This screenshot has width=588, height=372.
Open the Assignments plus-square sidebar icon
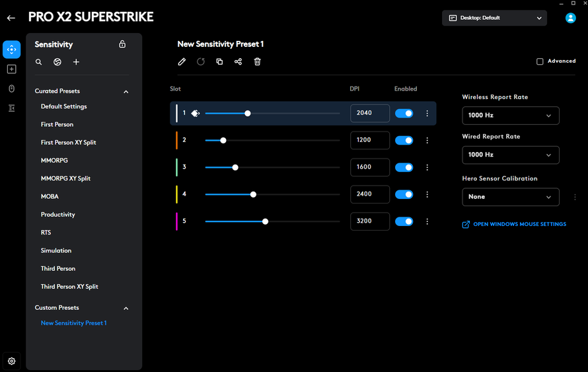click(12, 69)
